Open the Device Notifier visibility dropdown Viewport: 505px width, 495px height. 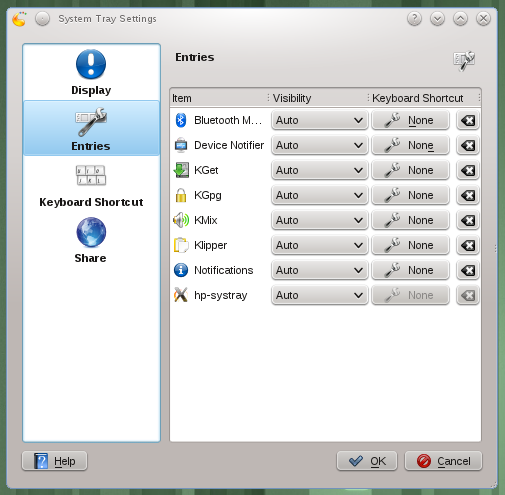(320, 145)
